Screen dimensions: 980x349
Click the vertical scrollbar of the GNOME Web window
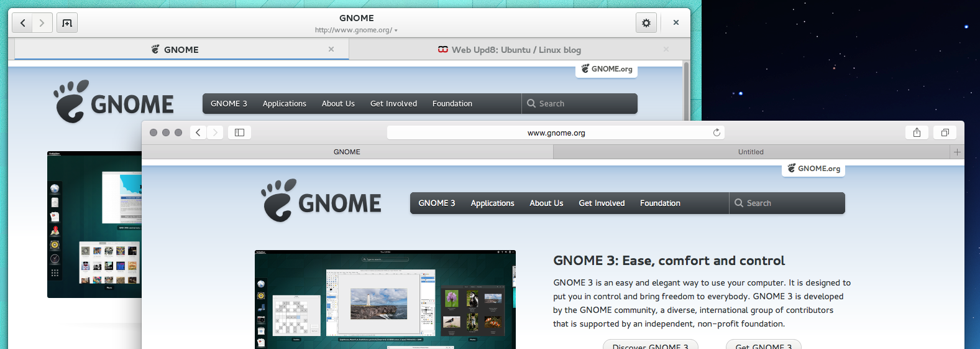686,90
